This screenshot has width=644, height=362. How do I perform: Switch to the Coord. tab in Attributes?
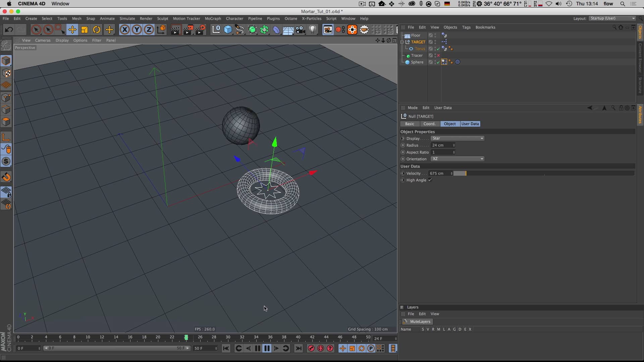tap(430, 124)
